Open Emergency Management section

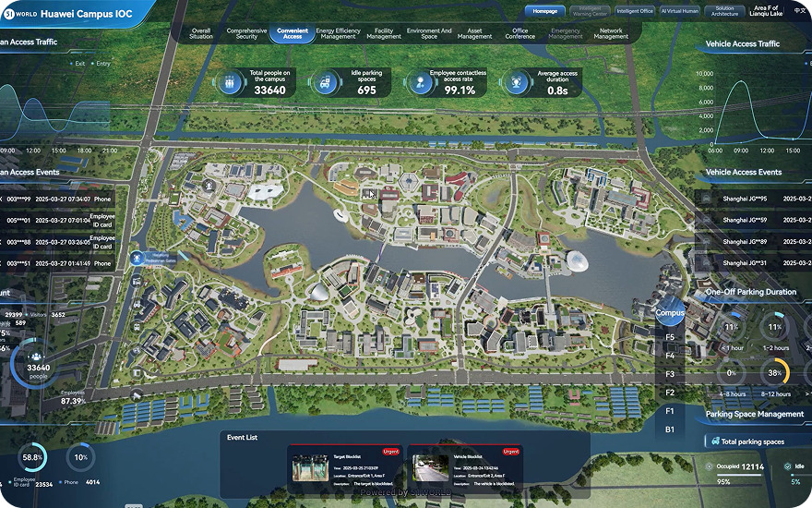tap(566, 33)
